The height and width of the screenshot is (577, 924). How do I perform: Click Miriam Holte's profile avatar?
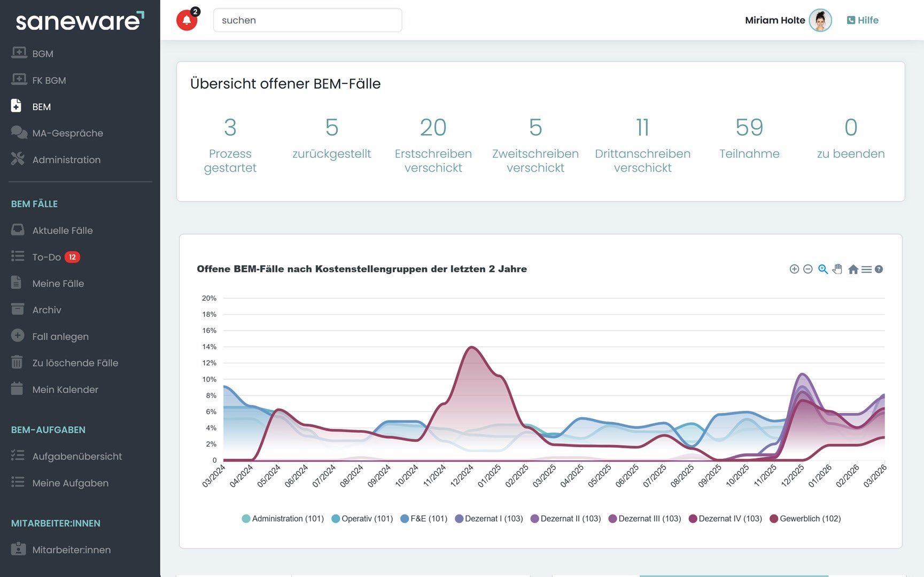[x=820, y=20]
